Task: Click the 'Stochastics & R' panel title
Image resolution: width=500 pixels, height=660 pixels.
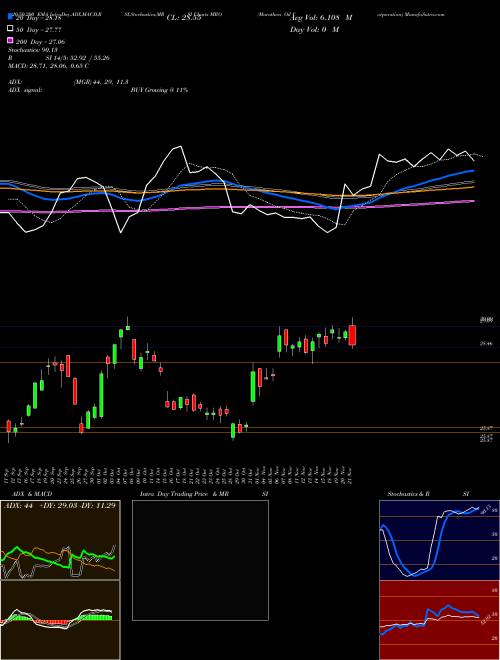Action: click(409, 494)
